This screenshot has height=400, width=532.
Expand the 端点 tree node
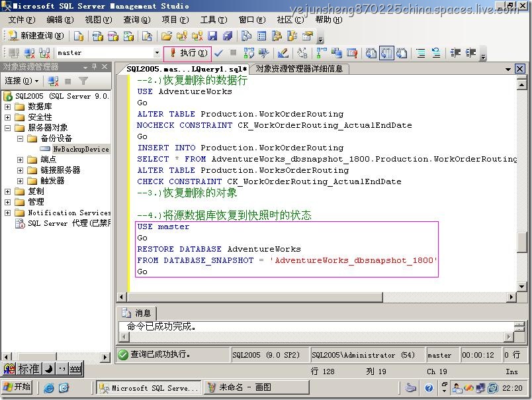pyautogui.click(x=20, y=160)
